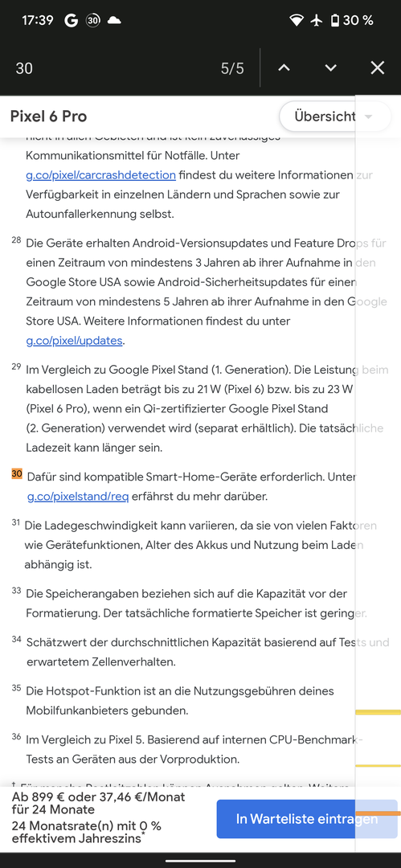Close the find-in-page bar

(x=377, y=68)
